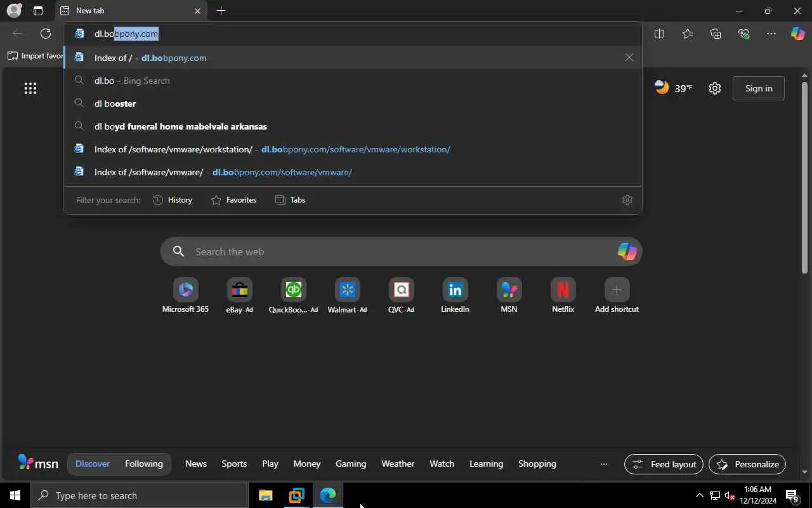Open Collections icon in toolbar

tap(716, 34)
